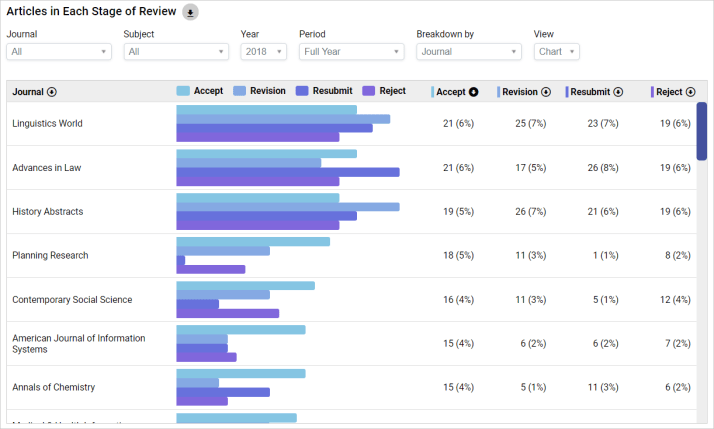Image resolution: width=714 pixels, height=429 pixels.
Task: Click the Revision column sort icon
Action: 546,92
